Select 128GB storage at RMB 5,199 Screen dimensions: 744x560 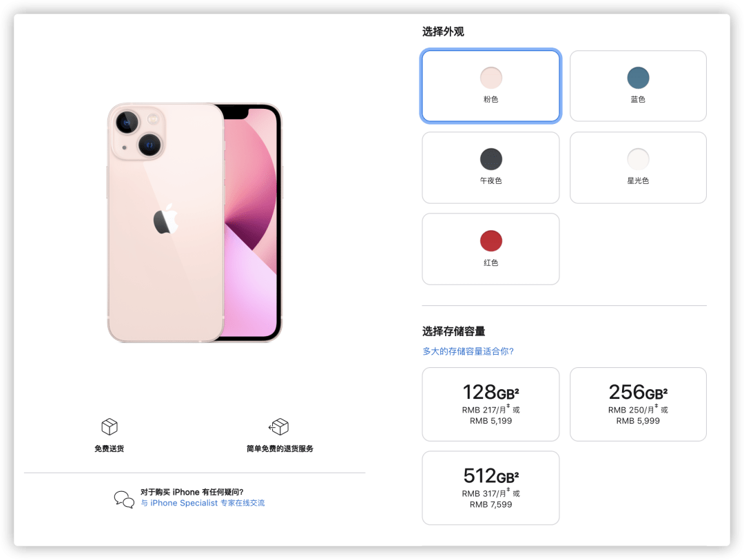click(x=490, y=404)
